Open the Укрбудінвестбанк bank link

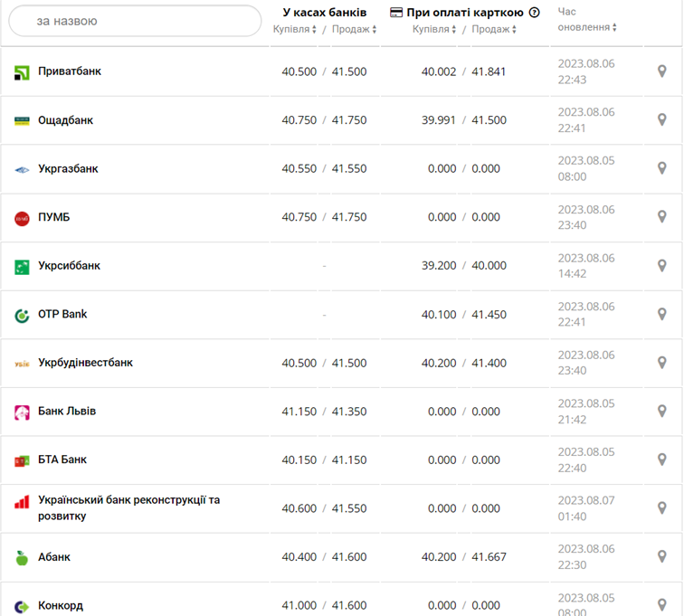click(85, 363)
